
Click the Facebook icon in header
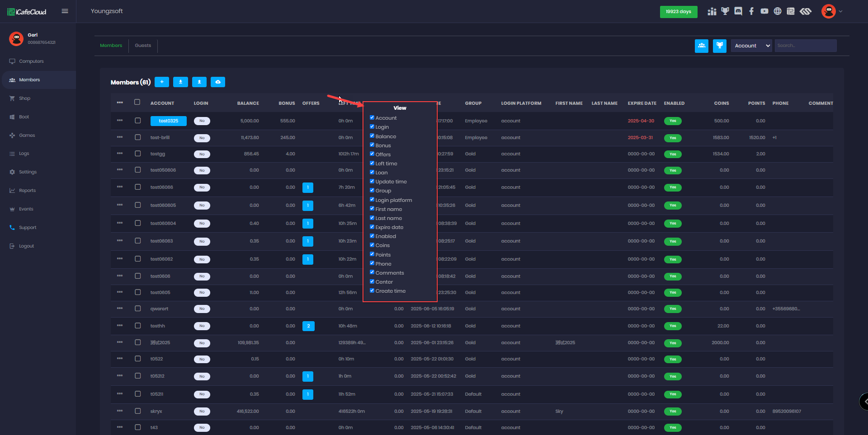pyautogui.click(x=751, y=11)
